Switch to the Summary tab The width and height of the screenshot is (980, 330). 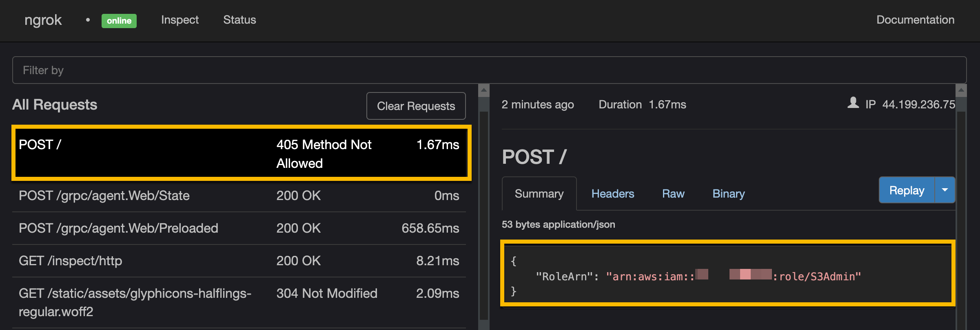coord(539,194)
